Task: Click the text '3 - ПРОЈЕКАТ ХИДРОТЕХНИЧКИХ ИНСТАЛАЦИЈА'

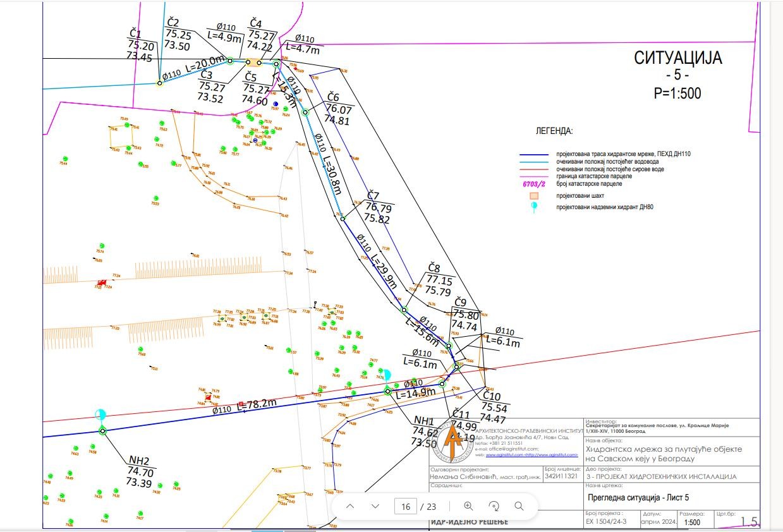Action: (x=662, y=477)
